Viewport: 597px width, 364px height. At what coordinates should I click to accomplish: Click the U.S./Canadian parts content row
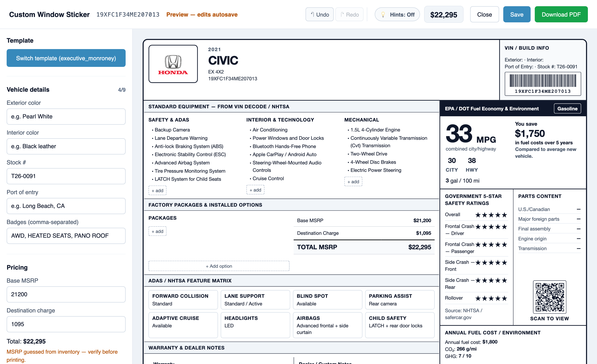(x=549, y=209)
